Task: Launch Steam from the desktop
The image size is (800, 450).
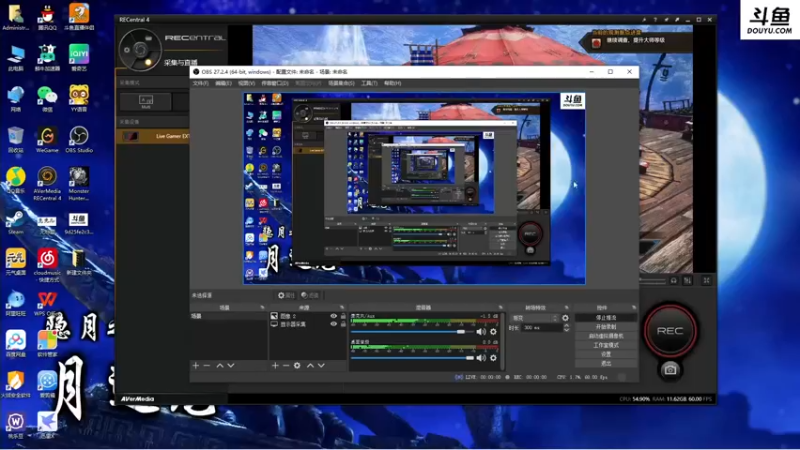Action: [15, 222]
